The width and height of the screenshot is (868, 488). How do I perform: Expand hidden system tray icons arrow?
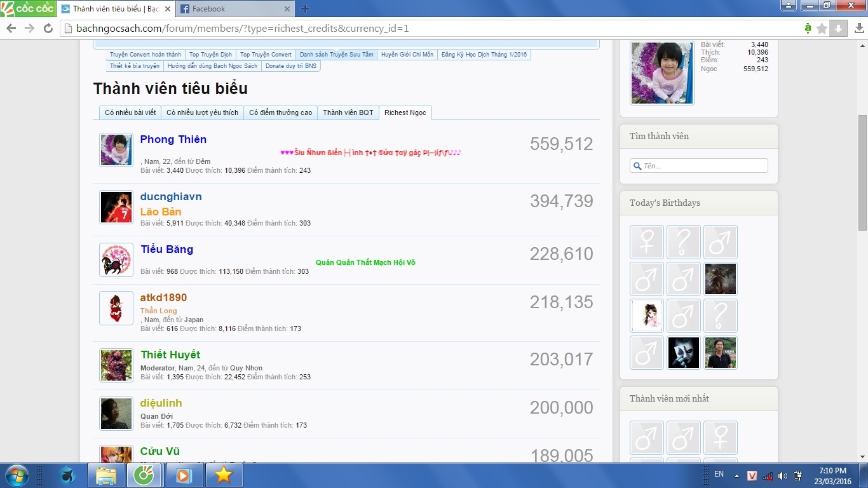coord(736,475)
